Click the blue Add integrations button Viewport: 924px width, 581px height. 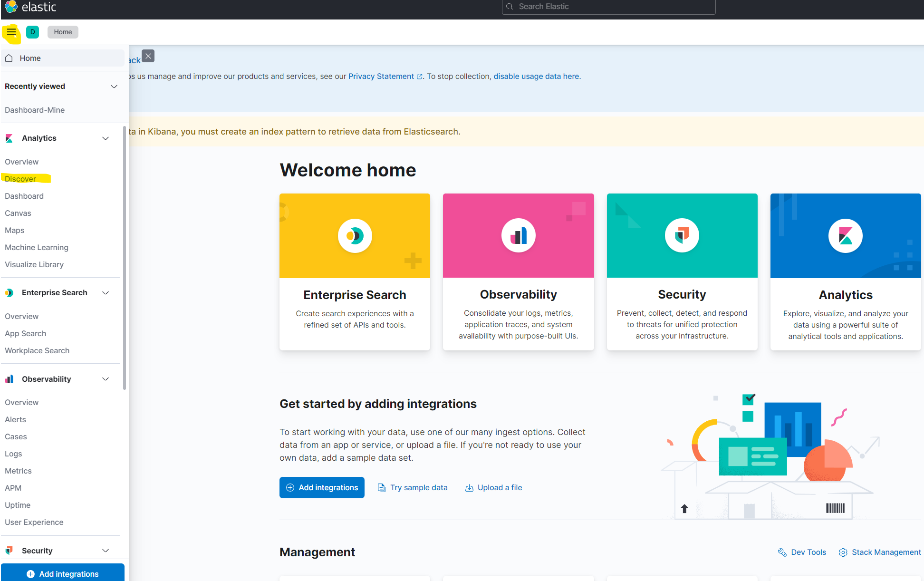tap(322, 487)
